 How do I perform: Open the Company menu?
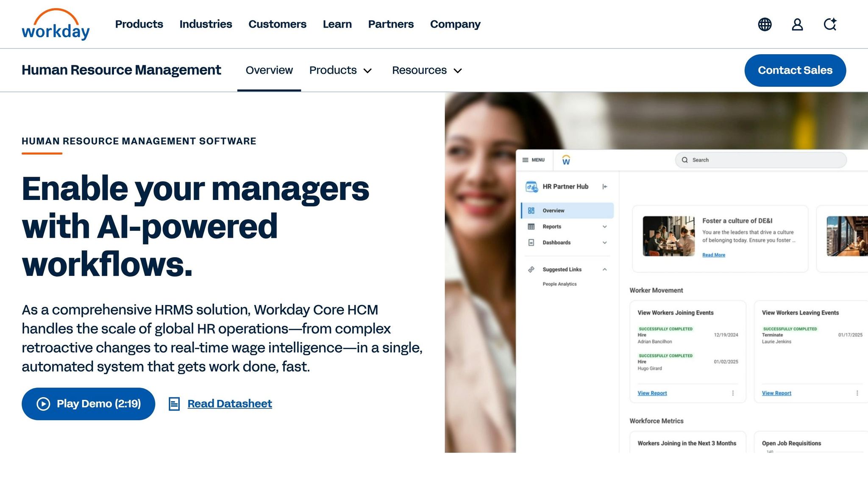click(455, 24)
